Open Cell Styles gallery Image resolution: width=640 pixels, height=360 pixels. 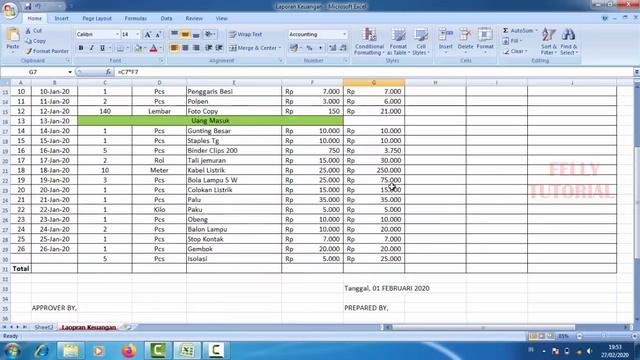pyautogui.click(x=420, y=41)
